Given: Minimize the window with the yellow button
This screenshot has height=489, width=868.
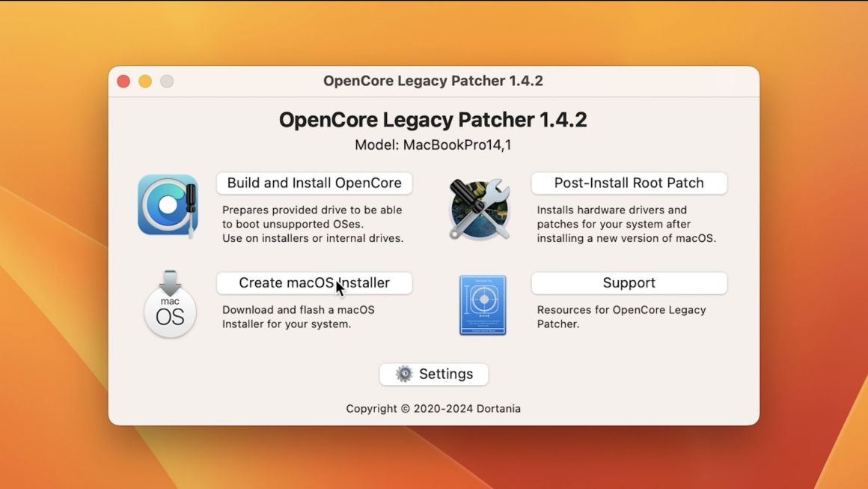Looking at the screenshot, I should (x=145, y=82).
